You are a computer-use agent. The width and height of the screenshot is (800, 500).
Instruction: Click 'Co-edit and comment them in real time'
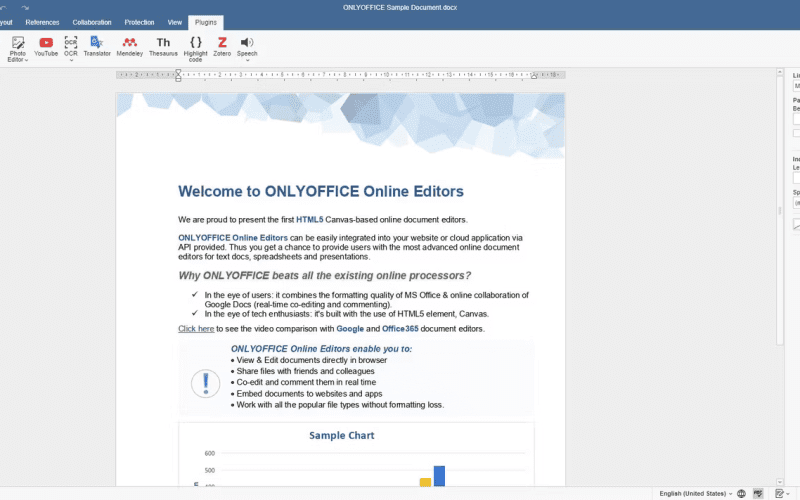point(306,382)
